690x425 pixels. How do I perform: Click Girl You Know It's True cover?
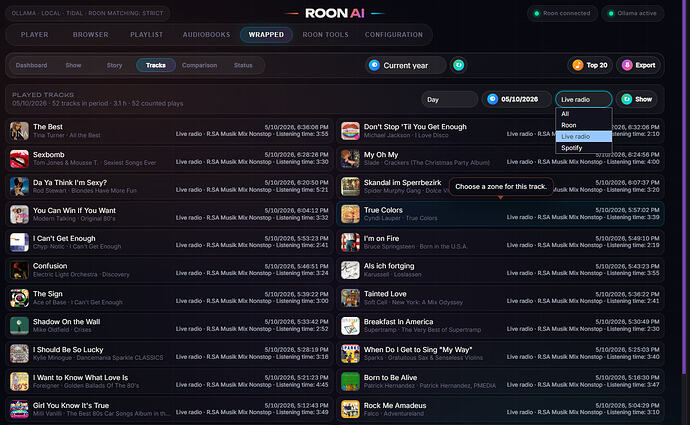(19, 410)
